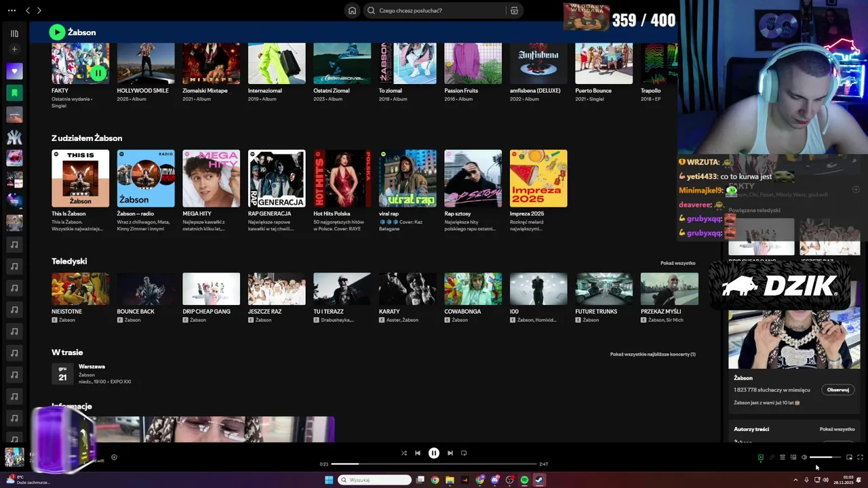
Task: Open the three-dots Spotify app menu
Action: [x=12, y=10]
